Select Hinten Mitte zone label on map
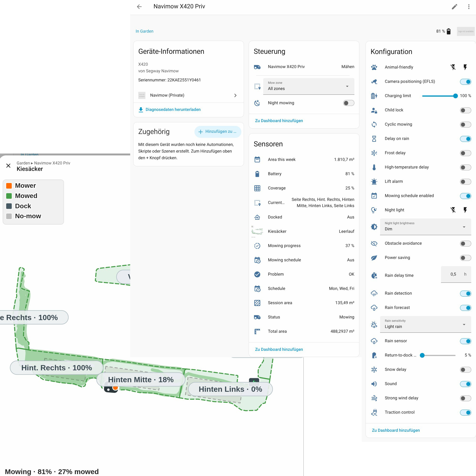Viewport: 476px width, 476px height. [x=141, y=380]
